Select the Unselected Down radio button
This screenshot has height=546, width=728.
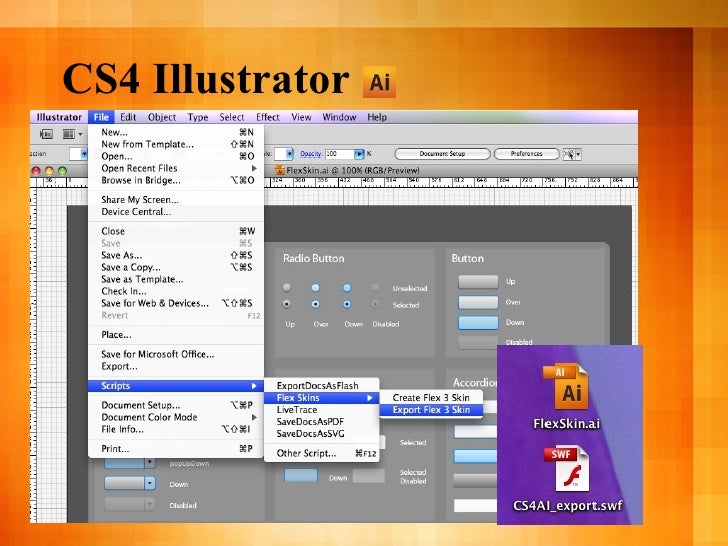[347, 288]
